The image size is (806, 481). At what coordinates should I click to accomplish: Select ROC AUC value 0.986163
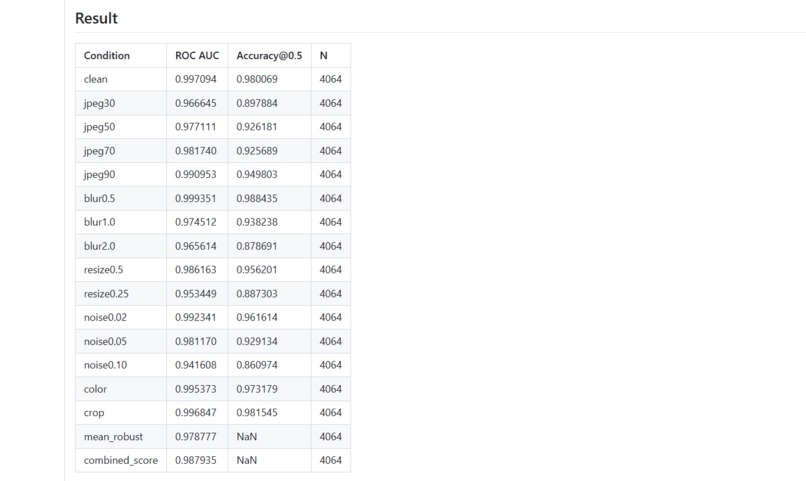(195, 270)
